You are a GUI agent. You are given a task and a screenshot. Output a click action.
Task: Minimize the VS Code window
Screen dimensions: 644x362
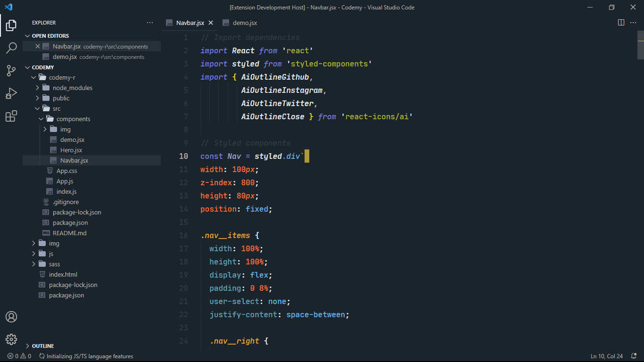[x=590, y=7]
